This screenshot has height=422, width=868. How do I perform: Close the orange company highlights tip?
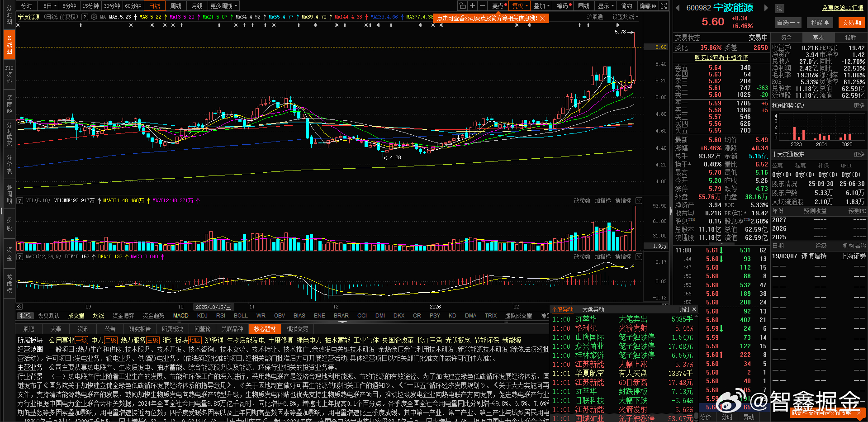click(x=543, y=18)
